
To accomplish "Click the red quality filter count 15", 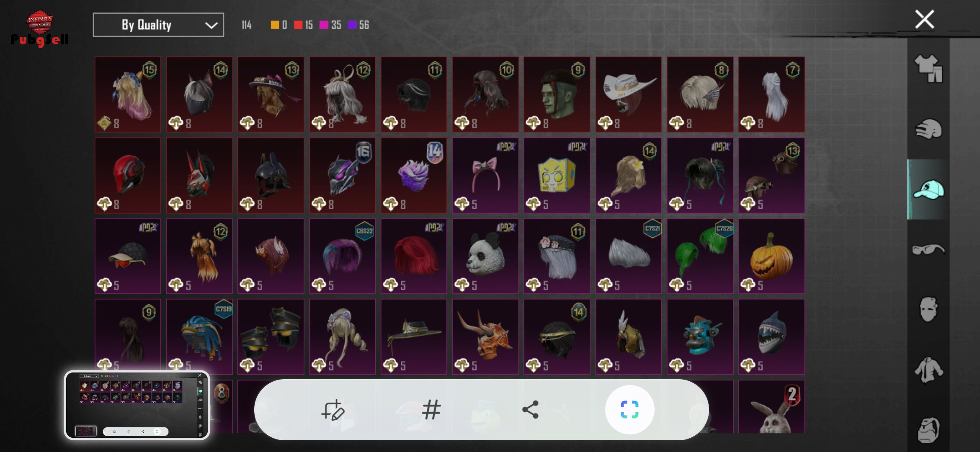I will (x=304, y=25).
